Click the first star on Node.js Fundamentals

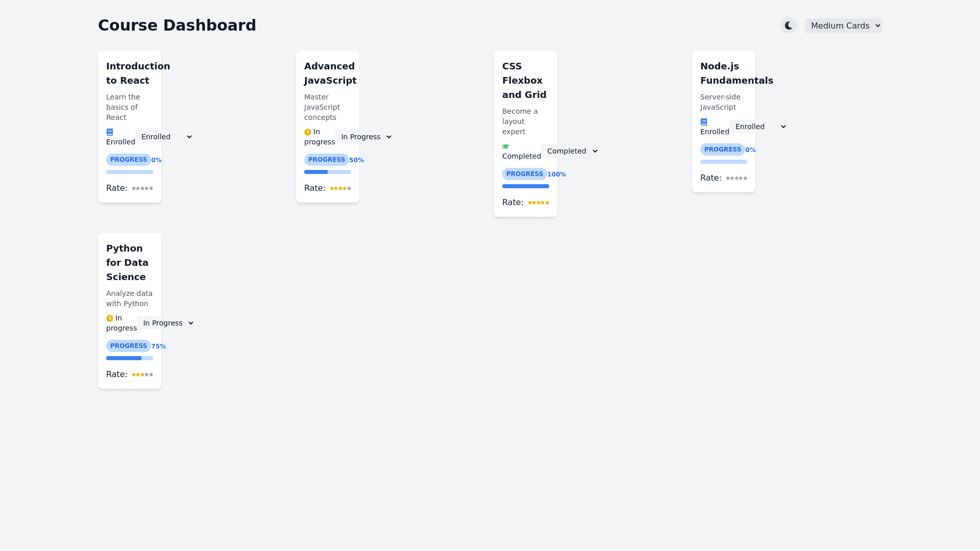pyautogui.click(x=728, y=179)
